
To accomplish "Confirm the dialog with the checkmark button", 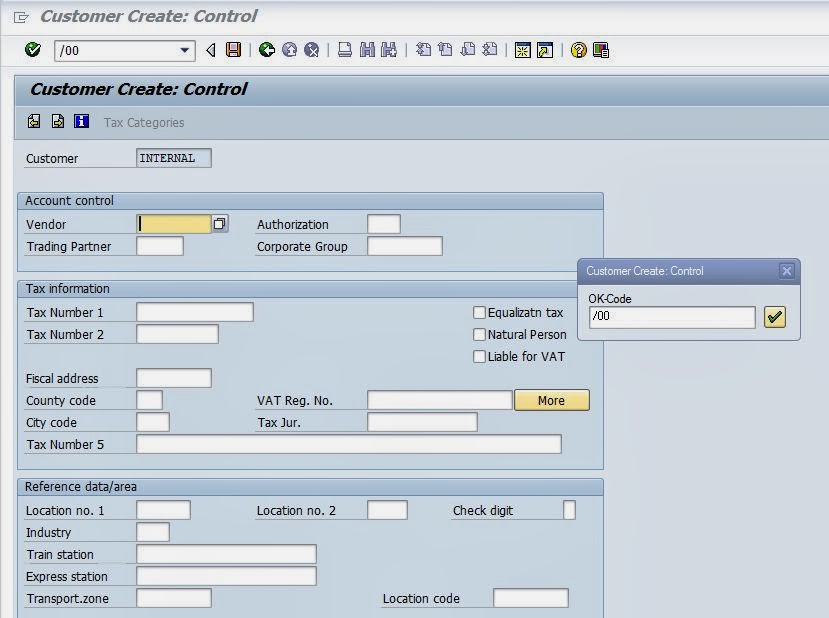I will click(x=775, y=317).
